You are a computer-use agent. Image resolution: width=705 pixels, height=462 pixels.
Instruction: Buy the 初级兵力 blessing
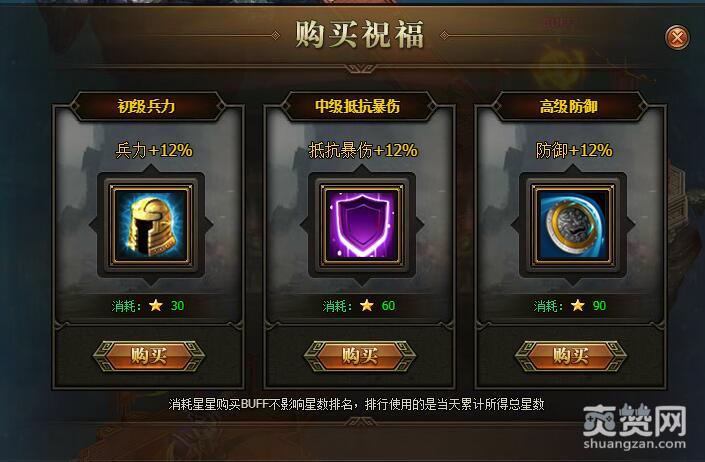tap(149, 356)
